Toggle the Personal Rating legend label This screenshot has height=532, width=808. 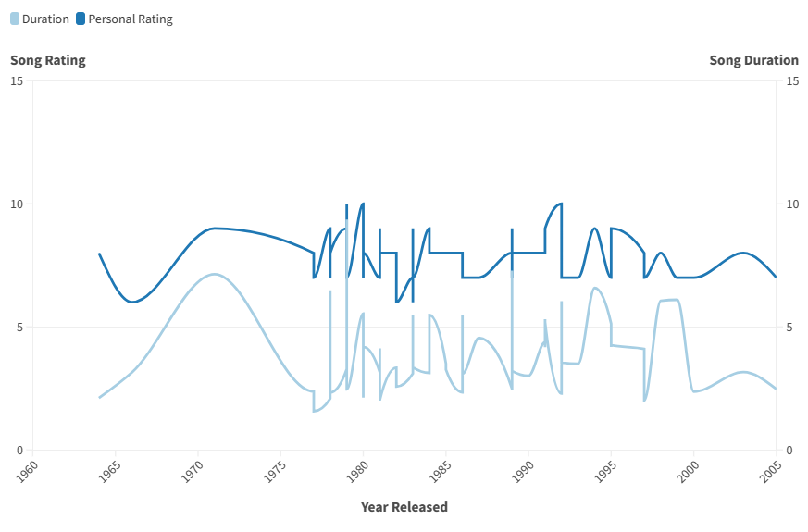(130, 19)
